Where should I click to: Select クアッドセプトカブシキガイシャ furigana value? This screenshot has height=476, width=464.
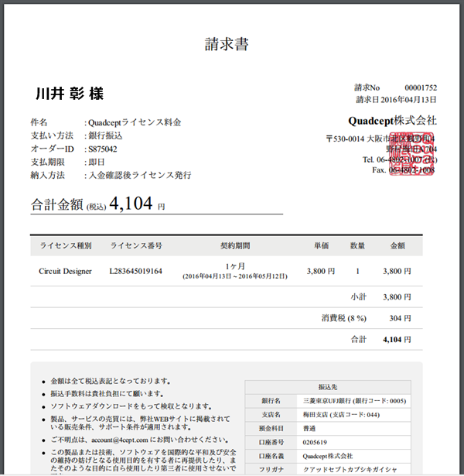click(x=350, y=470)
